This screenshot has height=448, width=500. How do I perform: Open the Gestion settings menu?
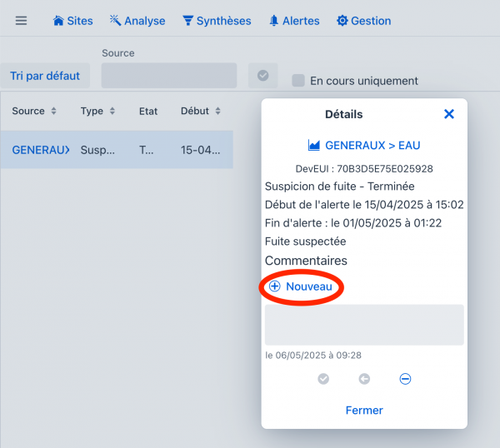364,21
